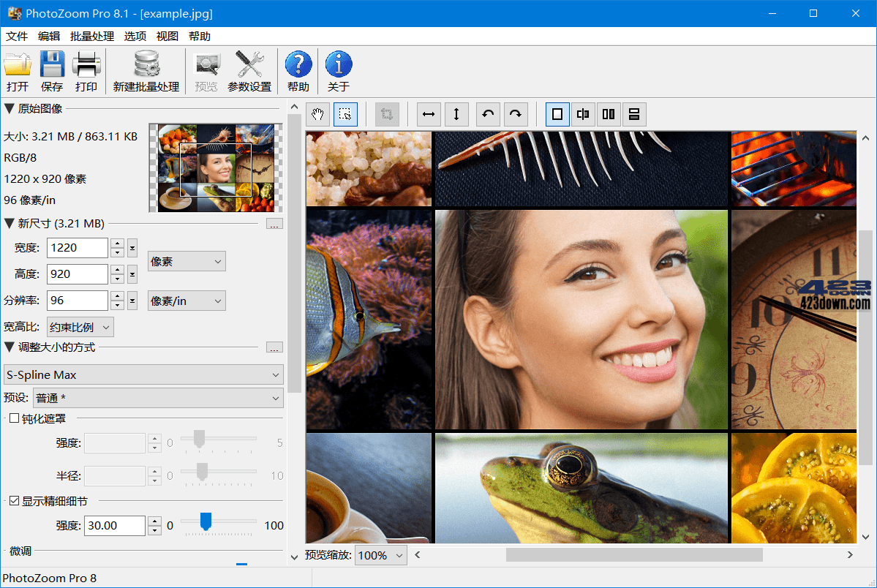Open the 文件 menu
The image size is (877, 588).
(16, 35)
